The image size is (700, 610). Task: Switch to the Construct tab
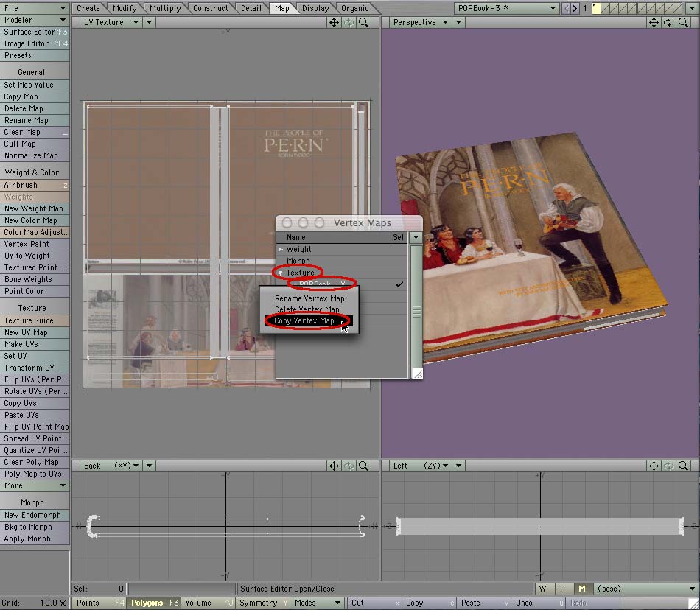[x=210, y=8]
